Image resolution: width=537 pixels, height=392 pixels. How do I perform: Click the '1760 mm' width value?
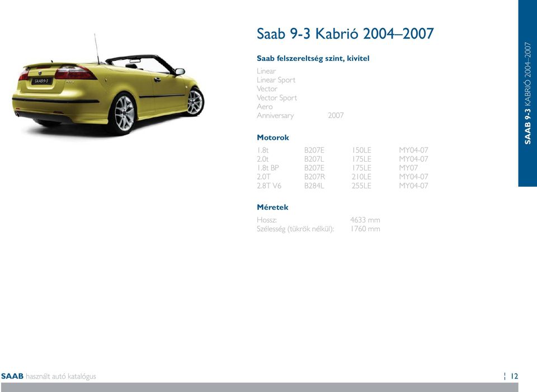[x=365, y=229]
